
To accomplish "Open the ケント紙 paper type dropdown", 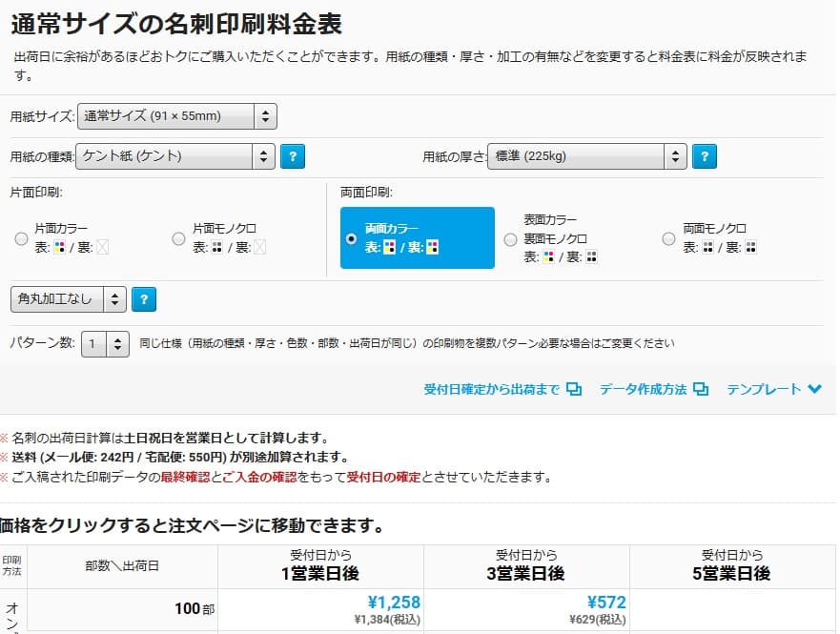I will pos(175,156).
